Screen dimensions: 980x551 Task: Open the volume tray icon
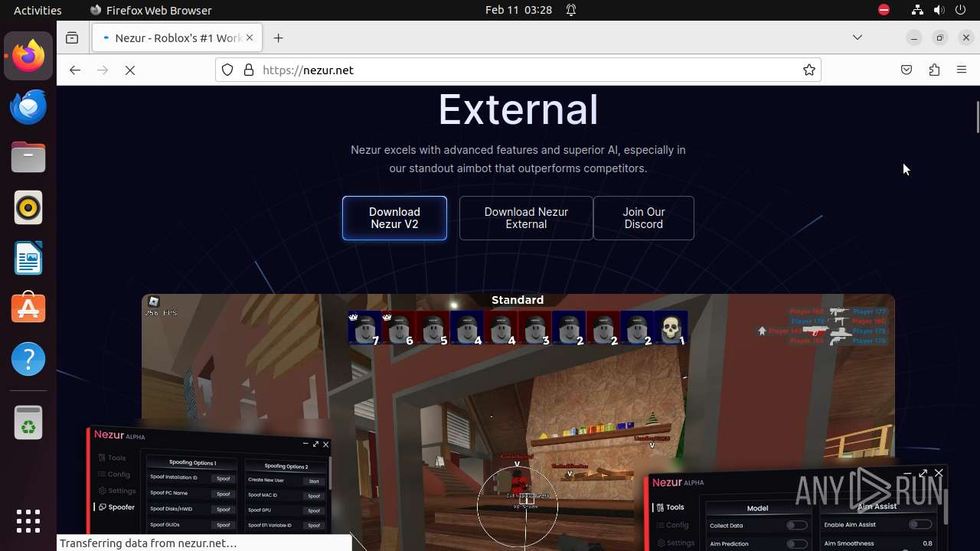pyautogui.click(x=939, y=10)
